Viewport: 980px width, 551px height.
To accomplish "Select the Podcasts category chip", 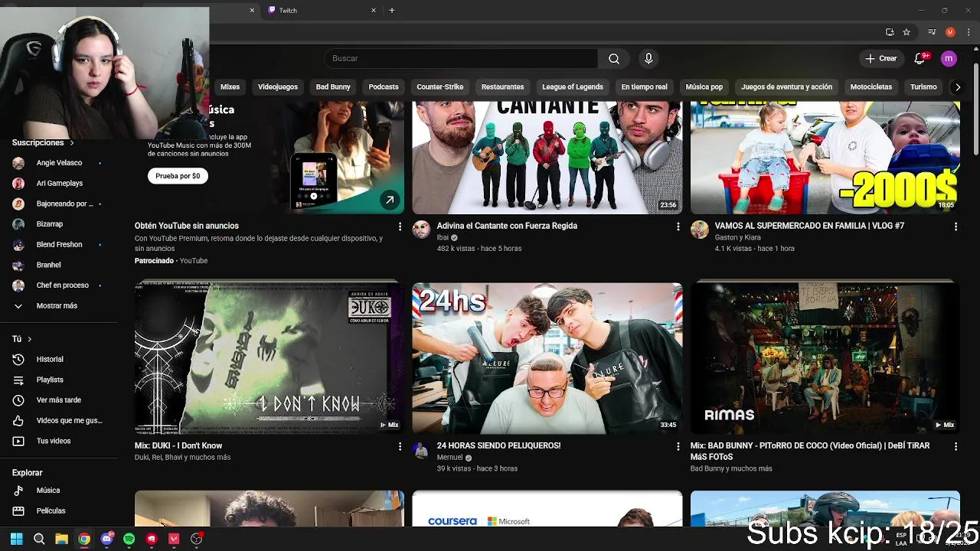I will click(x=384, y=87).
